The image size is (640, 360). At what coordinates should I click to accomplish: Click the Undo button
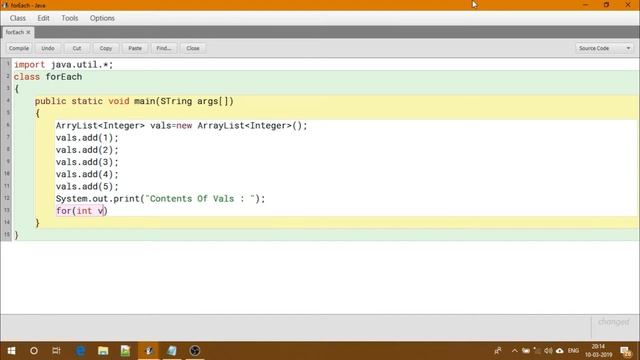click(x=48, y=48)
